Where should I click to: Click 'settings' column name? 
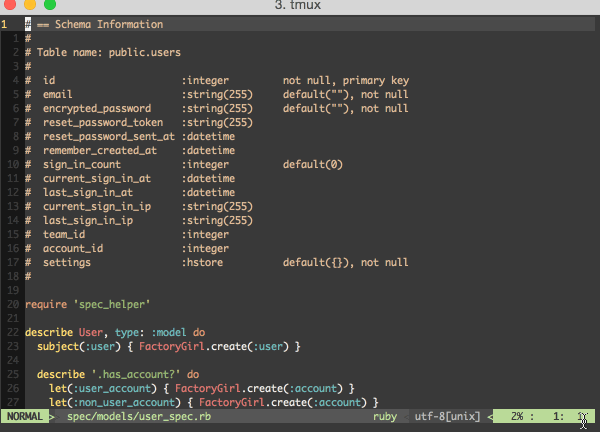(67, 262)
